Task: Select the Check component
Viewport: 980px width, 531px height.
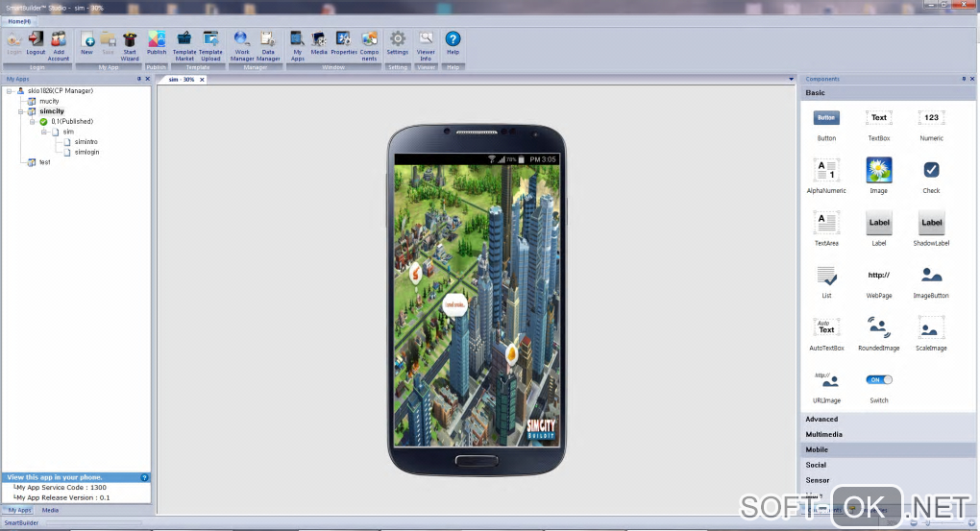Action: (931, 177)
